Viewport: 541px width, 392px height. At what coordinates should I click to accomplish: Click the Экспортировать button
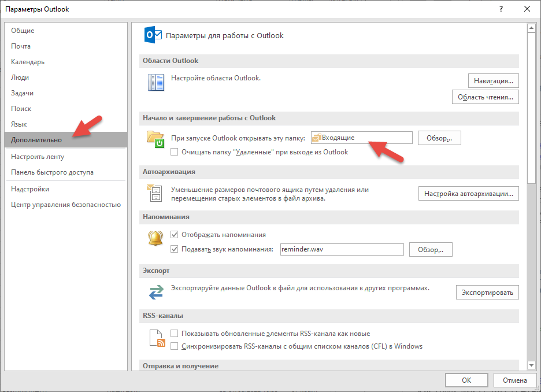[x=487, y=293]
